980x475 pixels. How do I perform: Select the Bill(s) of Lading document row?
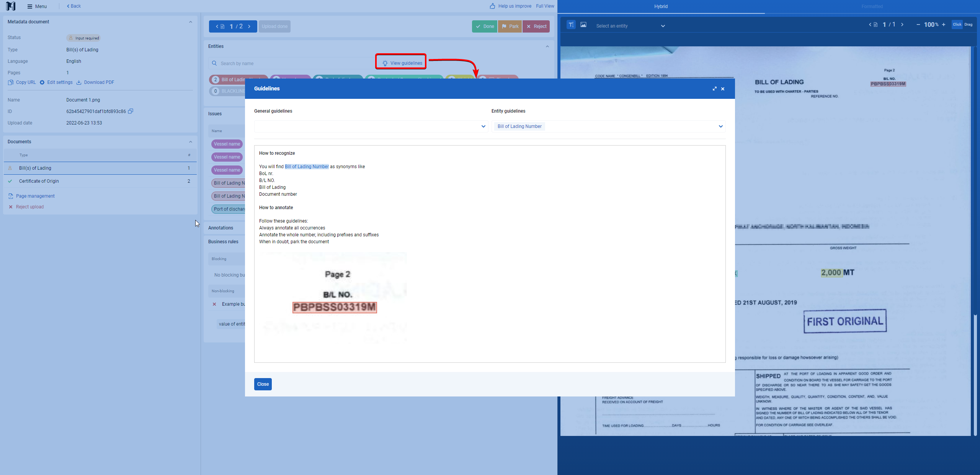pyautogui.click(x=100, y=168)
